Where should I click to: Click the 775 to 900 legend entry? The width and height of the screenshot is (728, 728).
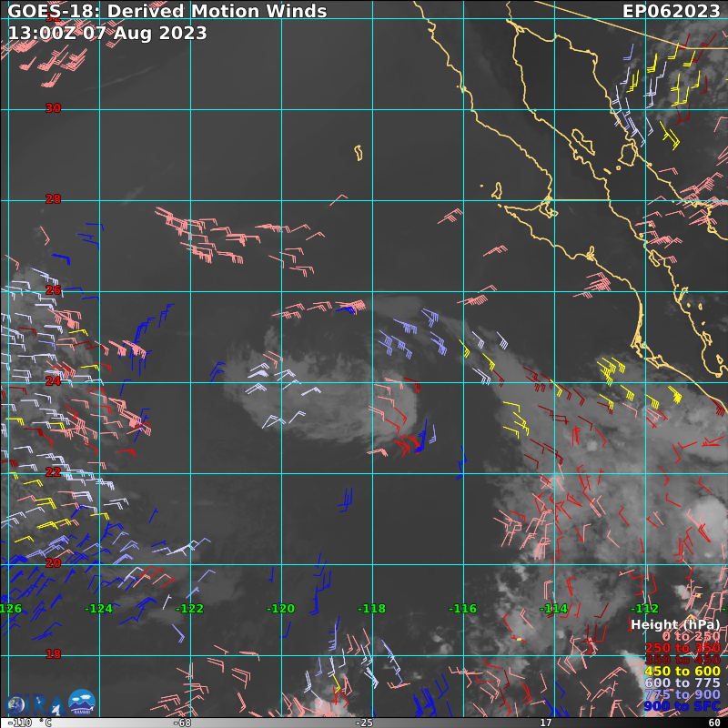point(682,694)
